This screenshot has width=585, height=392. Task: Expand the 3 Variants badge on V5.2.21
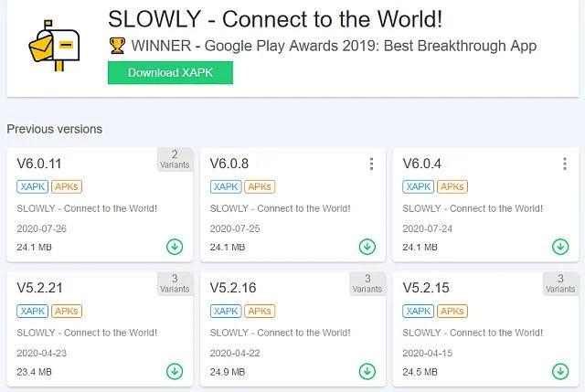pyautogui.click(x=175, y=284)
